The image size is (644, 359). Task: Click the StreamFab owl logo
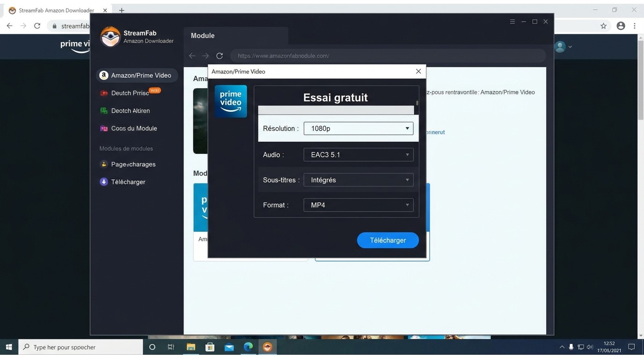(110, 37)
